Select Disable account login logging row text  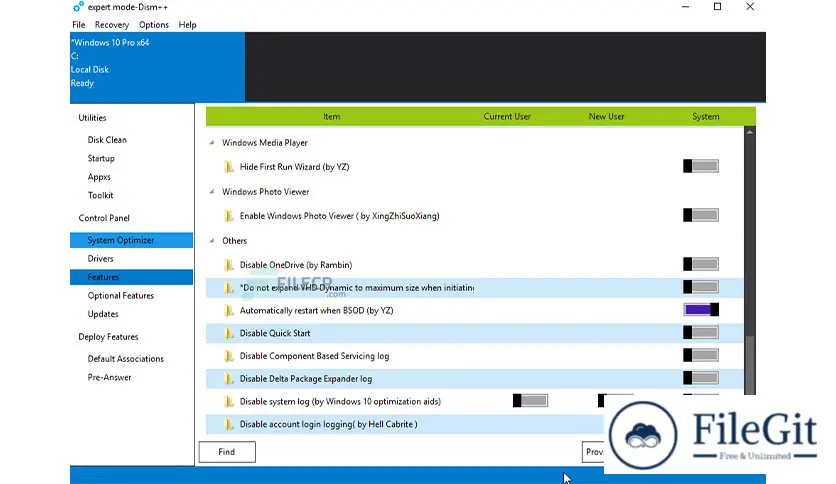click(328, 424)
